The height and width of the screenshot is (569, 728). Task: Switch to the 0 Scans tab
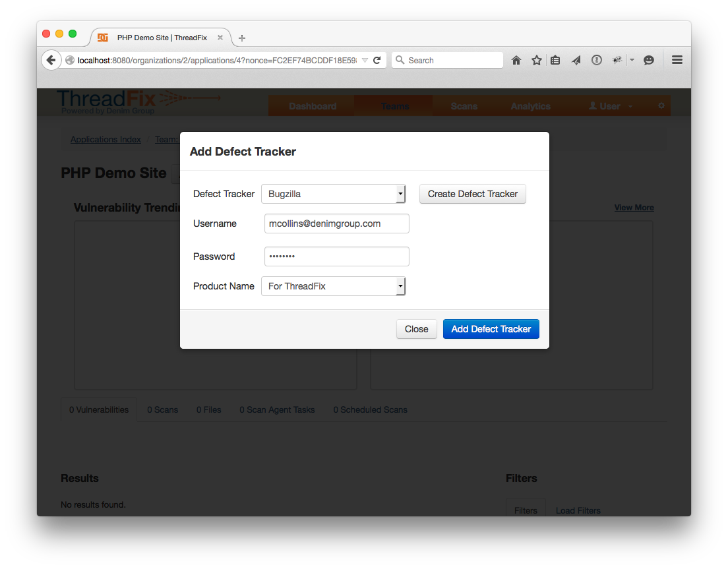(x=162, y=410)
